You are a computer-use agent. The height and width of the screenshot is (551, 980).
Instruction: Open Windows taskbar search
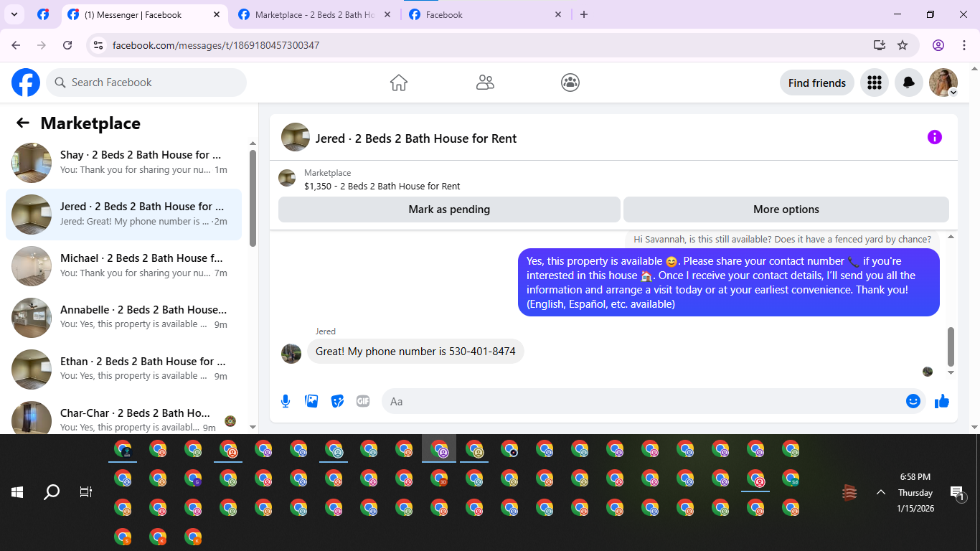(x=52, y=492)
